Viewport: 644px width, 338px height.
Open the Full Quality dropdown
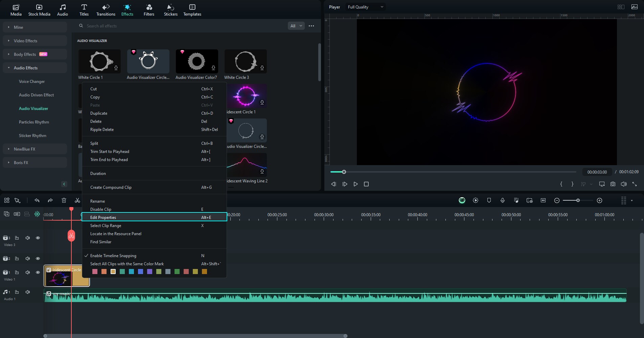pos(365,7)
